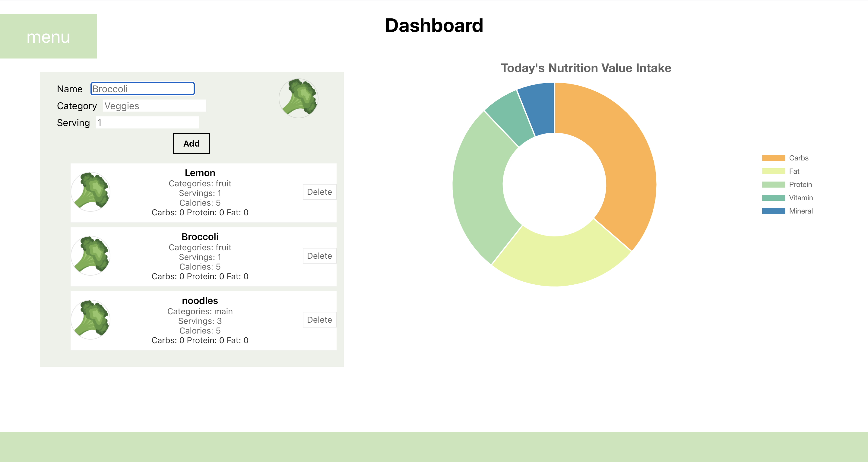Click the noodles entry's food icon
The image size is (868, 462).
click(x=91, y=319)
